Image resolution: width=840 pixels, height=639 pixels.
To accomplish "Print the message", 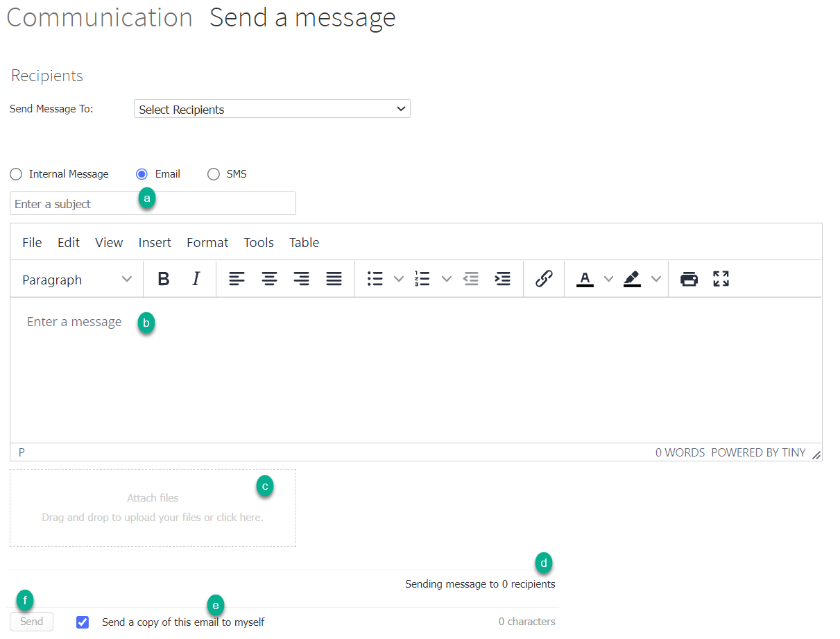I will point(689,278).
